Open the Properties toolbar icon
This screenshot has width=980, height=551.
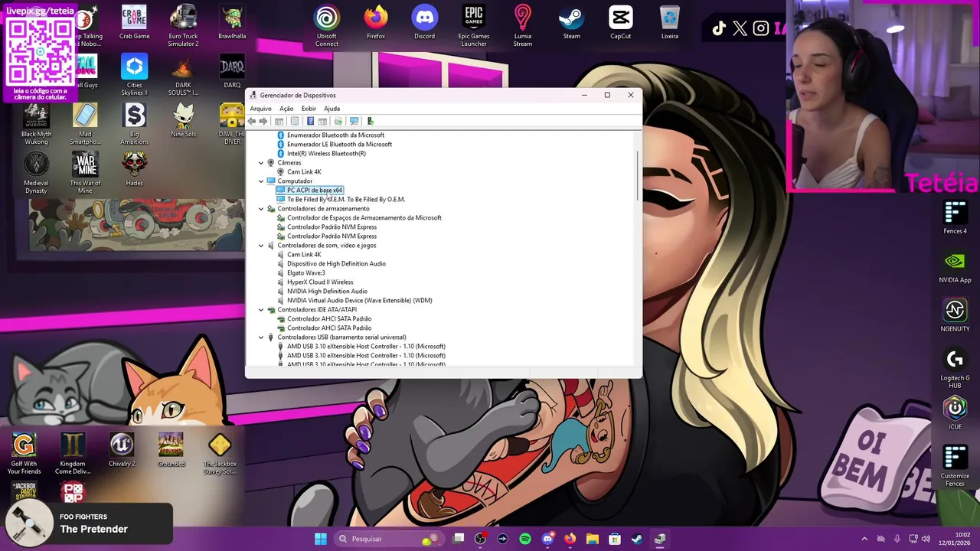click(295, 121)
